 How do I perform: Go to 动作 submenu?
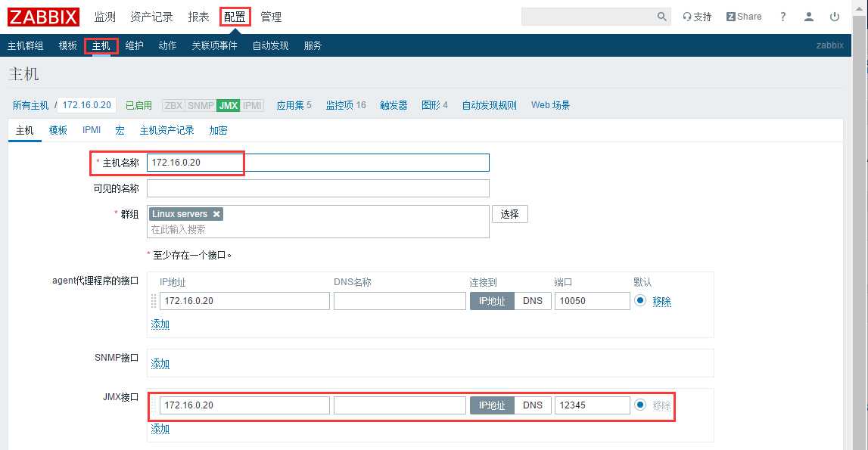click(168, 45)
